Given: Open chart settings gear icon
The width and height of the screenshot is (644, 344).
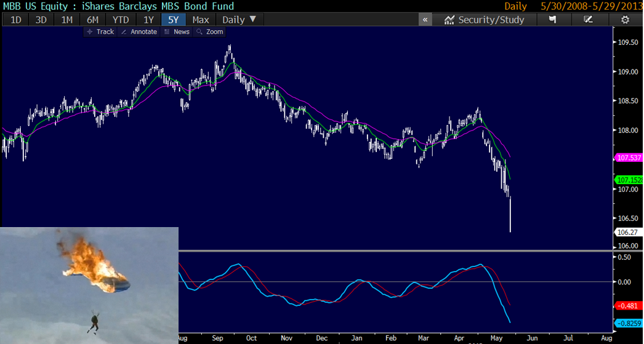Looking at the screenshot, I should click(625, 20).
